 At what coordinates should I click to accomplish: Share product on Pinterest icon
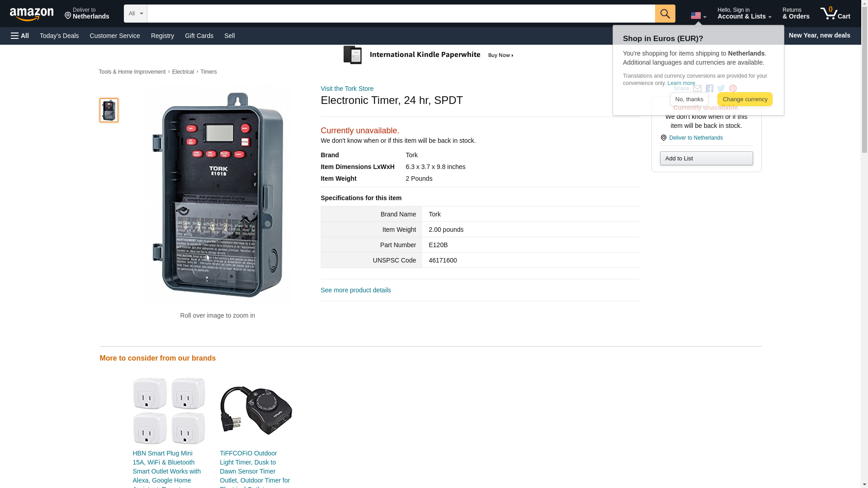click(x=733, y=89)
